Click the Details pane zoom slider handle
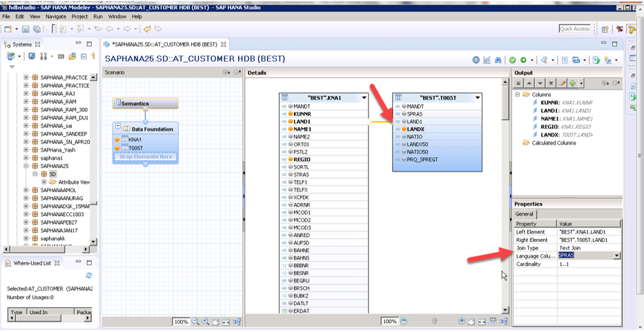This screenshot has height=332, width=644. tap(433, 321)
